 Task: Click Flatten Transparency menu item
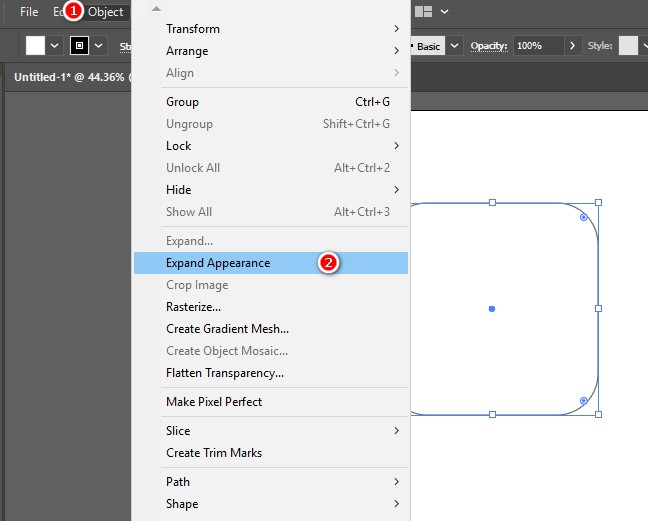224,373
